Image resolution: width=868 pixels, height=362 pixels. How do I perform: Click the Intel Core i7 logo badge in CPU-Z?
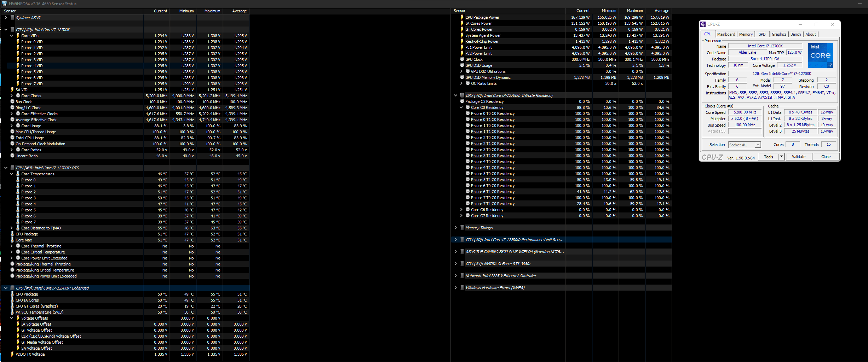point(821,56)
